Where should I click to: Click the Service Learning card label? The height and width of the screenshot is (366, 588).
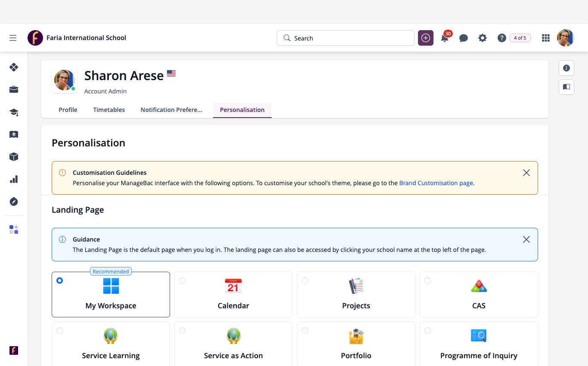click(111, 356)
